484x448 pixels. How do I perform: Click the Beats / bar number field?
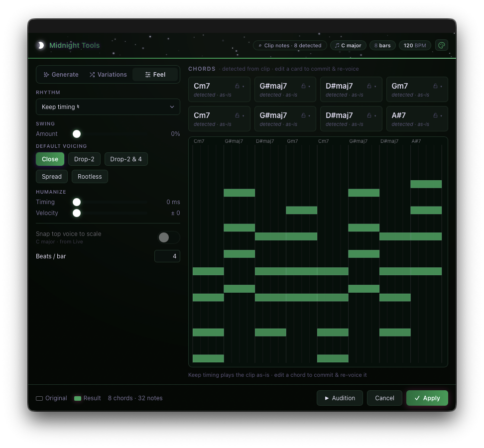[167, 256]
